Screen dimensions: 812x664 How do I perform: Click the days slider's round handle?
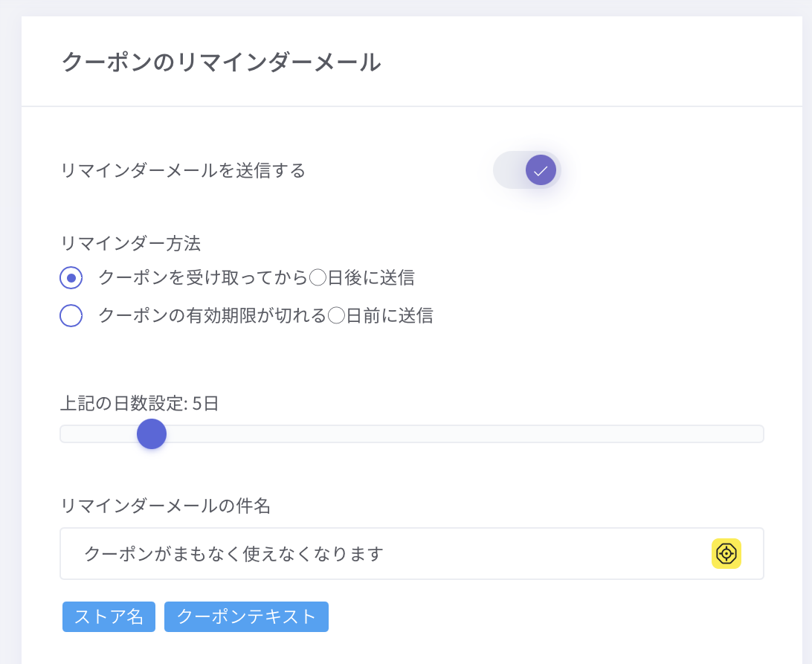point(152,433)
